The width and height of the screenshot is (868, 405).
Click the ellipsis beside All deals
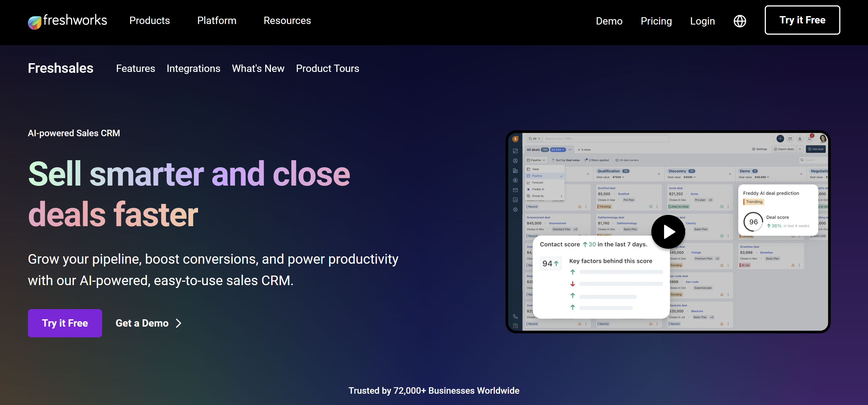(570, 149)
